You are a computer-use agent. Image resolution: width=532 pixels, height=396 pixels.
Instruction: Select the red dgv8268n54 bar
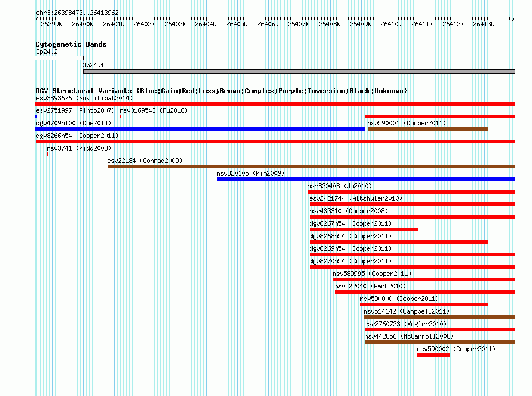399,242
